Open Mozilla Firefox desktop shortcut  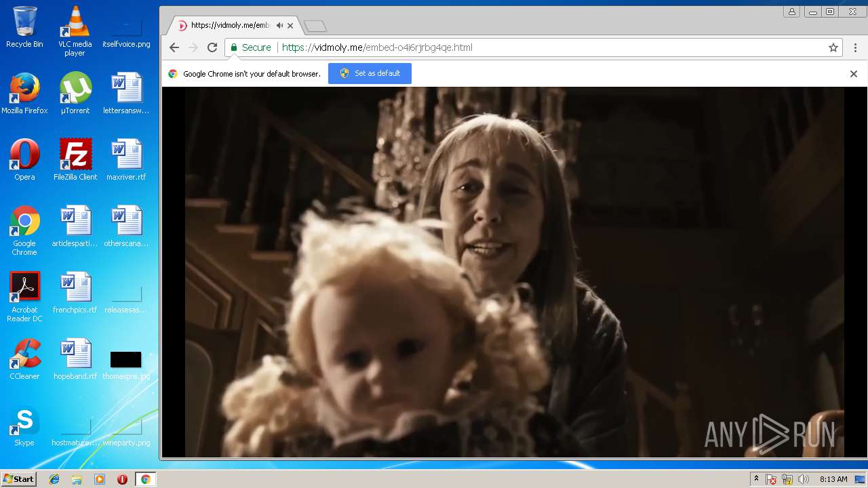click(x=24, y=94)
